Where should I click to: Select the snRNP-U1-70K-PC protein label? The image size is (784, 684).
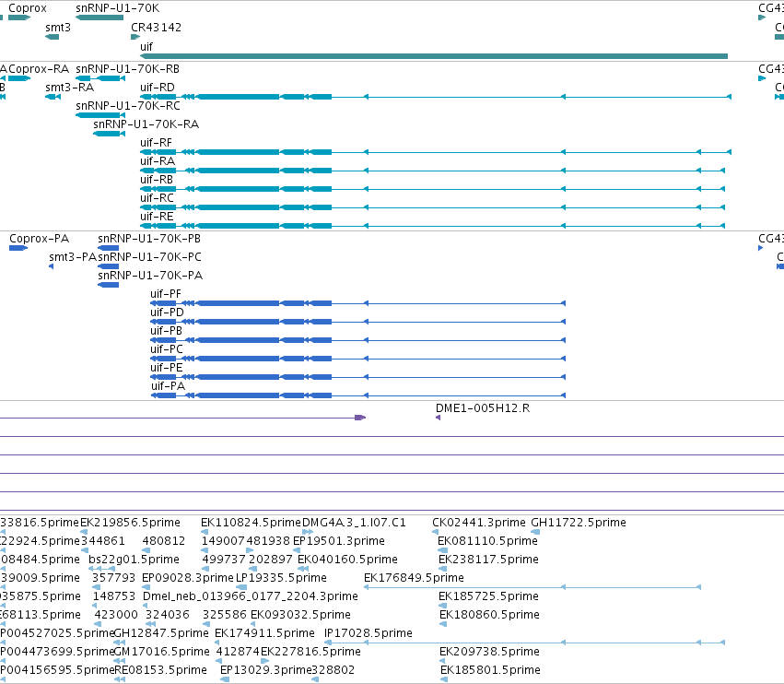(x=149, y=257)
